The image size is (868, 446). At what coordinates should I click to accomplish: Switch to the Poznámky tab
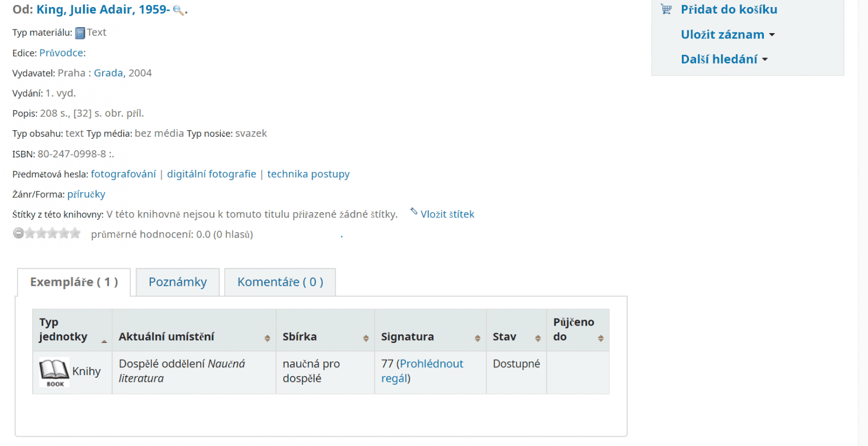point(177,282)
